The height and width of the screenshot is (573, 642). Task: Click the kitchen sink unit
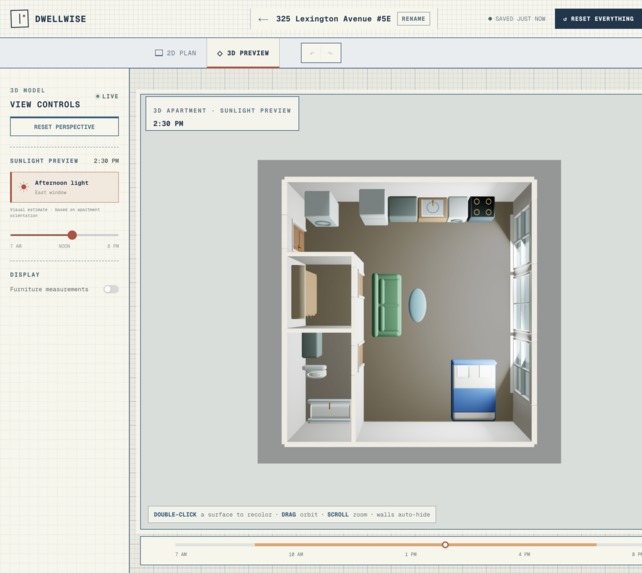coord(432,209)
